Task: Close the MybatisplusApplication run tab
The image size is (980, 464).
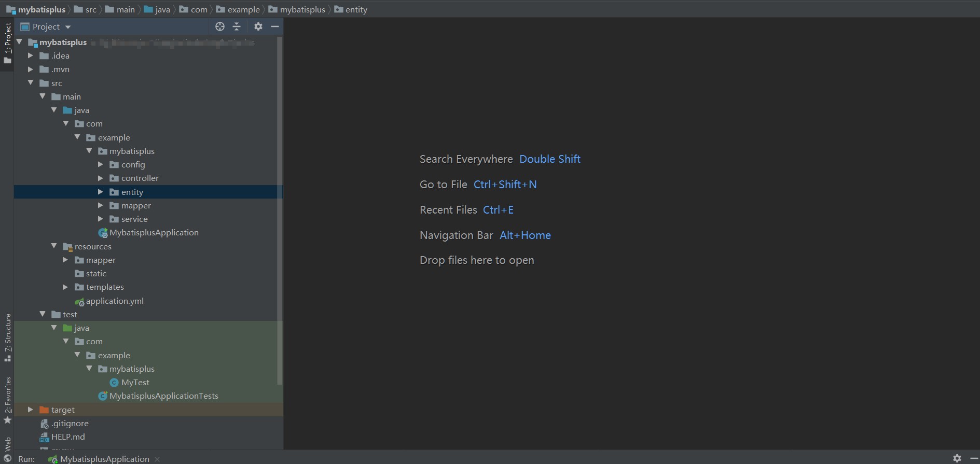Action: pos(157,459)
